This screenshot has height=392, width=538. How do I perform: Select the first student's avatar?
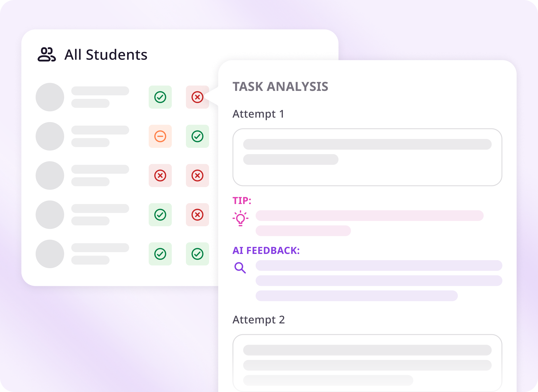(x=50, y=97)
